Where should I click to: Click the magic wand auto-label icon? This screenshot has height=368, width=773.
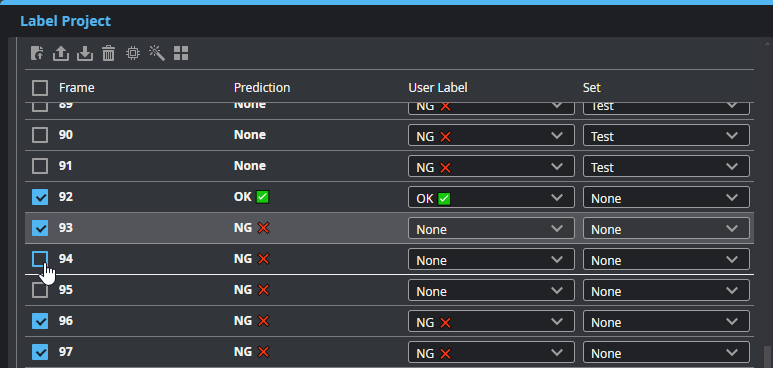[x=157, y=53]
